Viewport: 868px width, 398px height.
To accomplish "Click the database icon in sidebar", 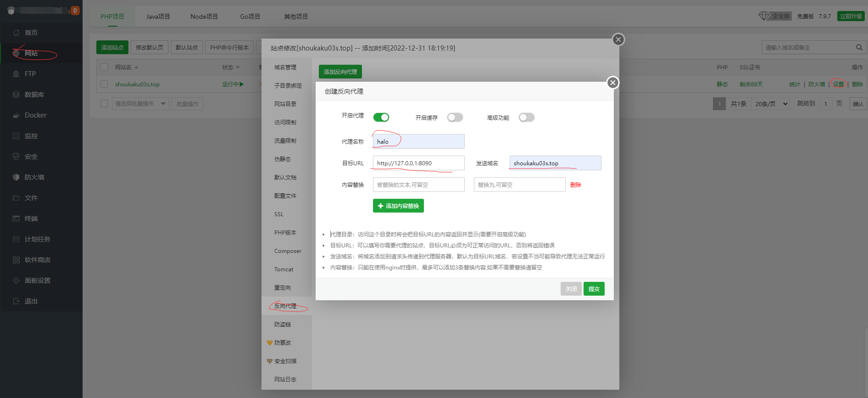I will (16, 95).
